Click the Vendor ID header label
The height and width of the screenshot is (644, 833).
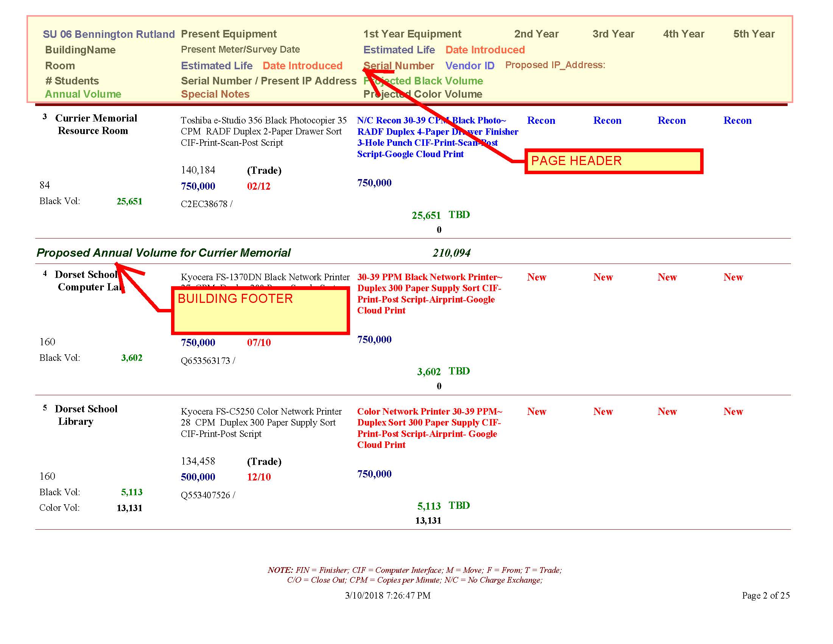pyautogui.click(x=470, y=65)
